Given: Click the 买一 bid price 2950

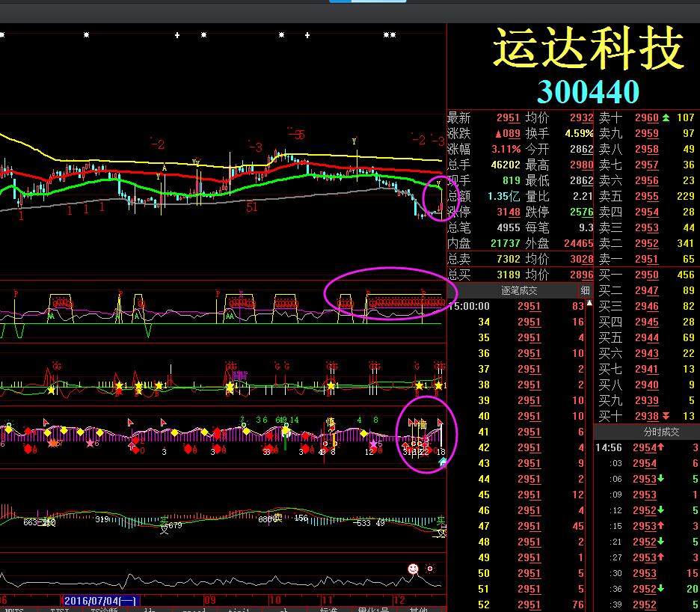Looking at the screenshot, I should (647, 275).
